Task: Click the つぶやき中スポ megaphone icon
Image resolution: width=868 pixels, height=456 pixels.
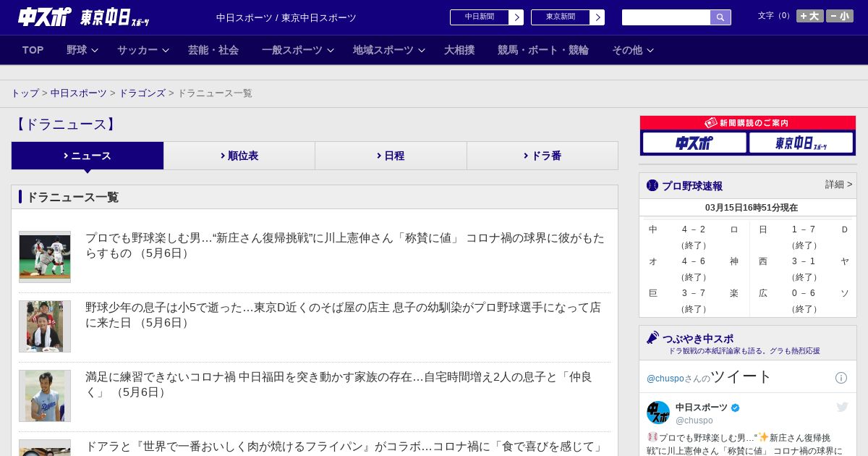Action: click(652, 338)
